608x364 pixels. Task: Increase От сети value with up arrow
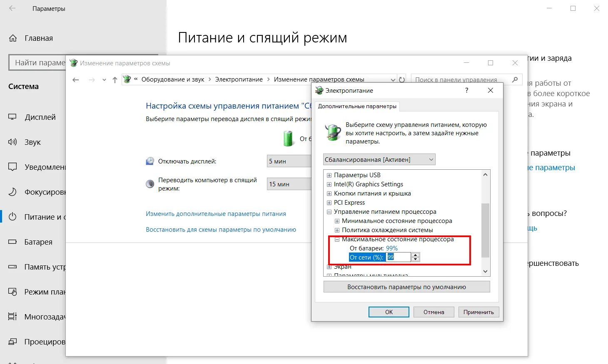tap(415, 255)
